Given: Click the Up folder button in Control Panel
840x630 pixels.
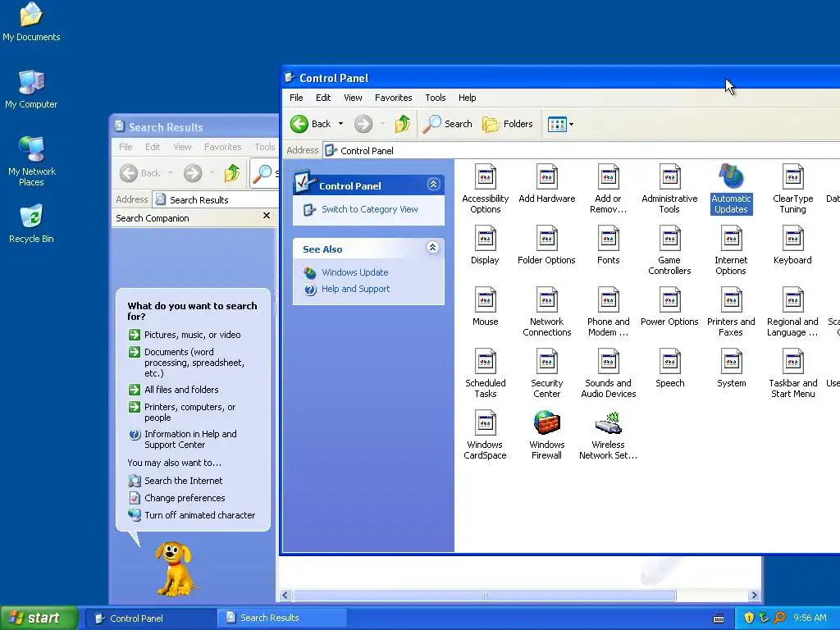Looking at the screenshot, I should [402, 124].
